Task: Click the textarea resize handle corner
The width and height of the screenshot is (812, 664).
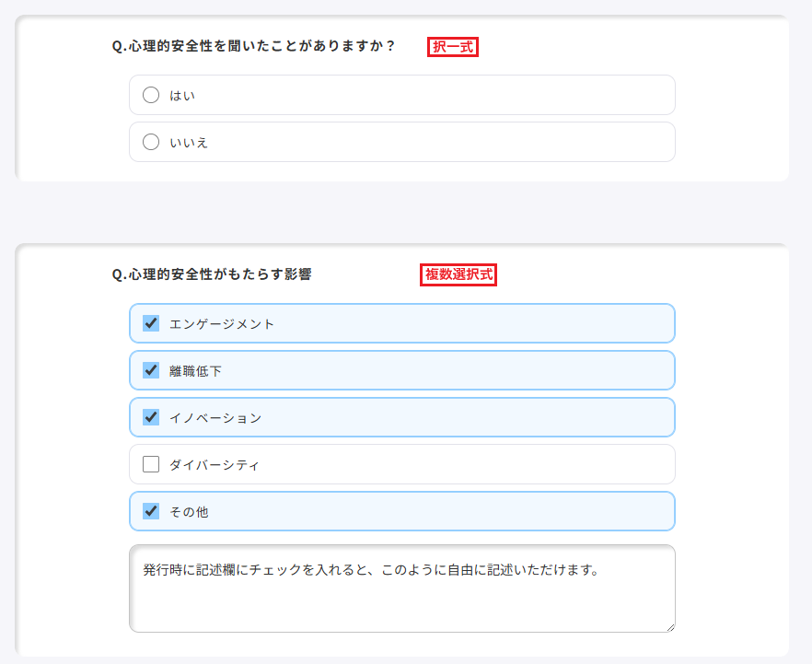Action: pos(670,628)
